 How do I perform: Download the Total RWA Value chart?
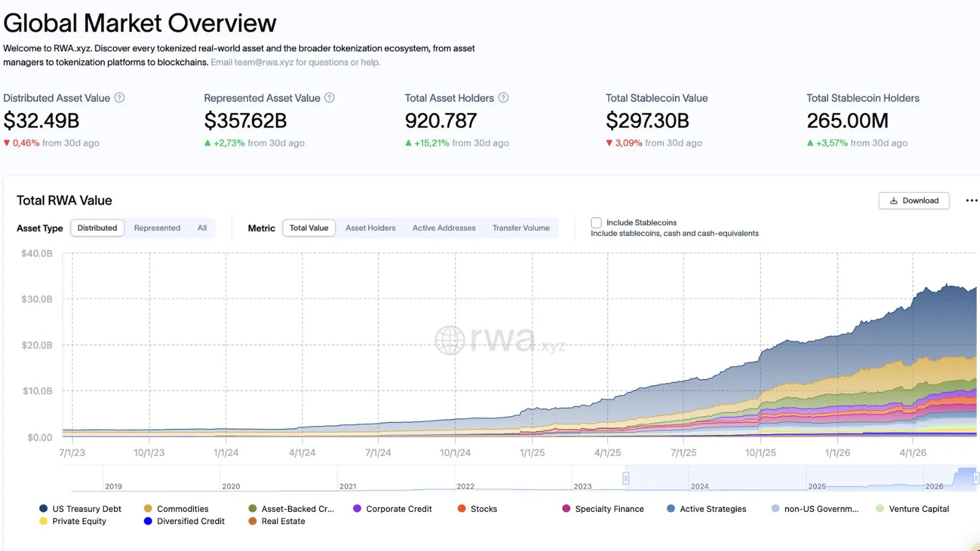coord(914,201)
